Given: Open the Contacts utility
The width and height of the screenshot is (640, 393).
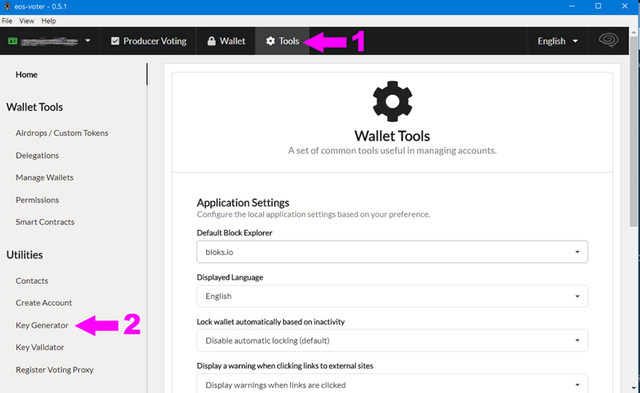Looking at the screenshot, I should [x=32, y=281].
